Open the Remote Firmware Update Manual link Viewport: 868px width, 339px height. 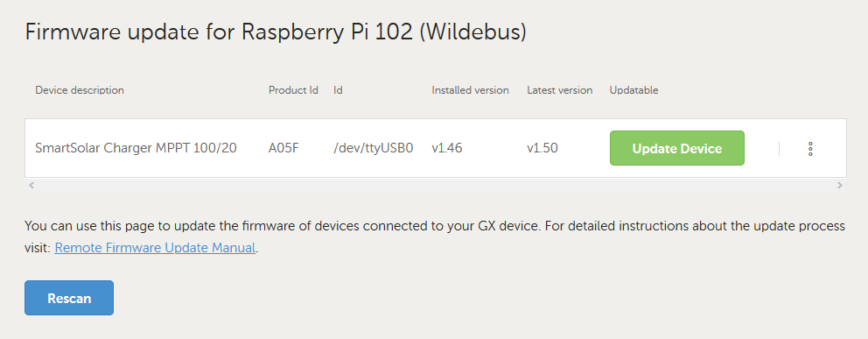155,248
